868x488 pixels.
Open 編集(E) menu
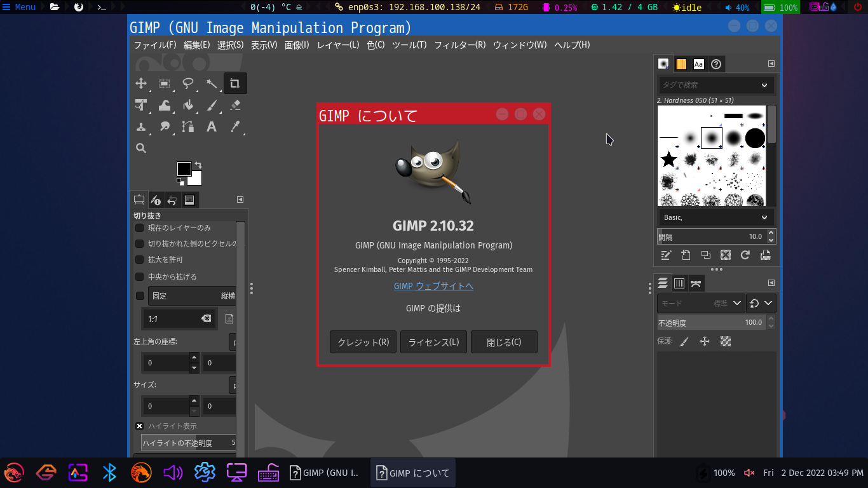click(x=197, y=45)
